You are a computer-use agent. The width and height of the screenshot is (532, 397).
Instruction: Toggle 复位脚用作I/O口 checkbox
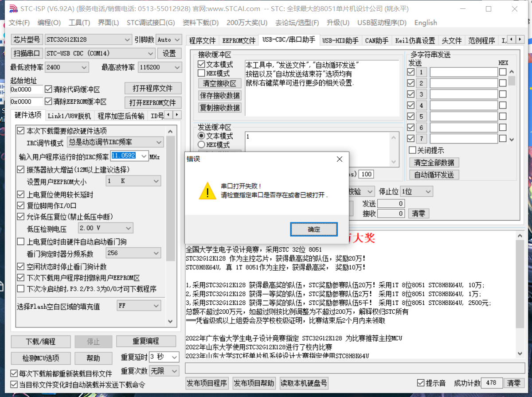pos(20,206)
